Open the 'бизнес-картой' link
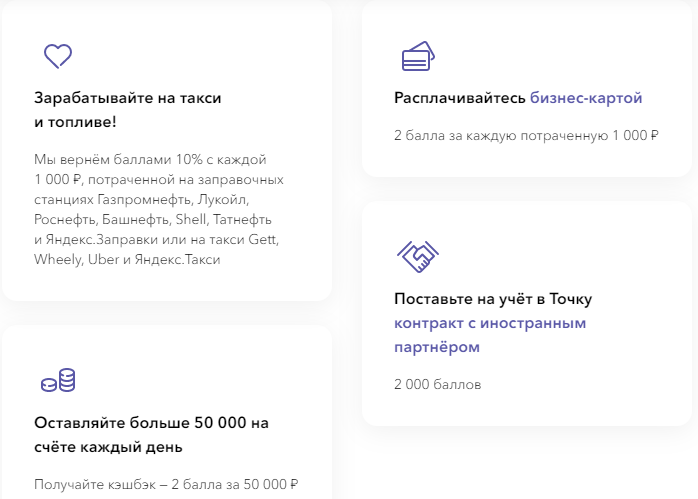This screenshot has height=499, width=698. point(586,98)
